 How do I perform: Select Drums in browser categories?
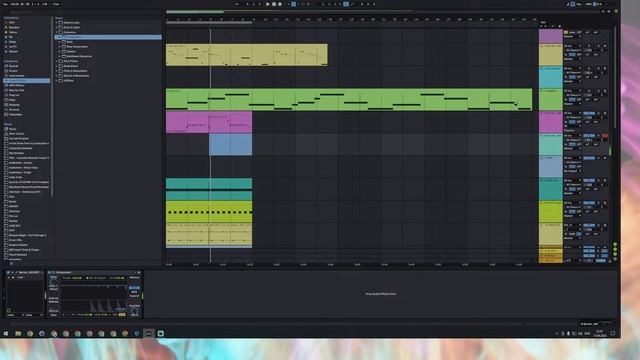tap(13, 71)
